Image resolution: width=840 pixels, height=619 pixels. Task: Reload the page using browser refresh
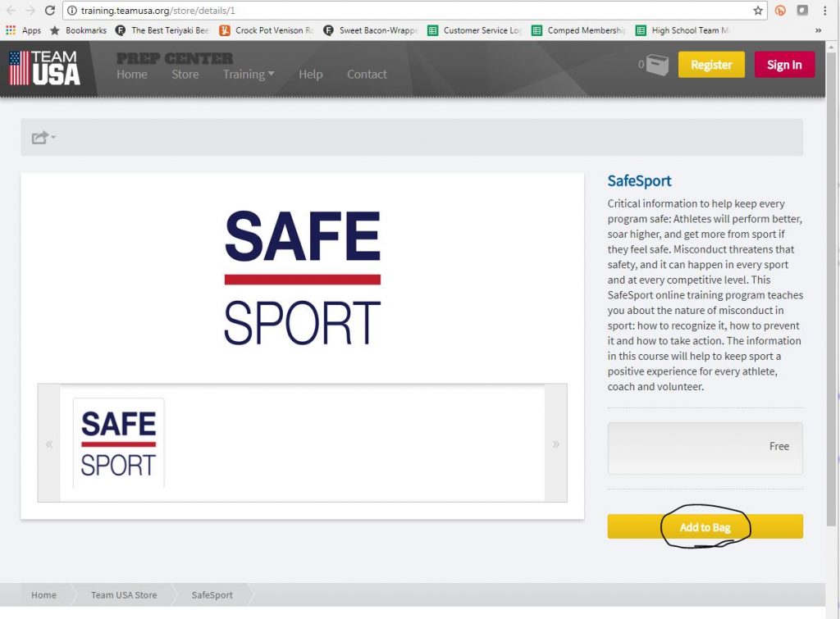click(x=50, y=11)
